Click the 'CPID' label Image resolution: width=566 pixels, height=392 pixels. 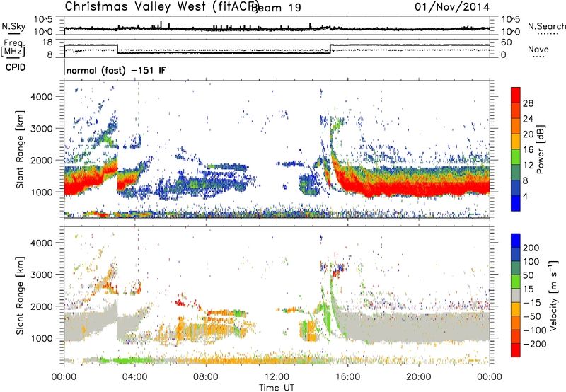[16, 67]
